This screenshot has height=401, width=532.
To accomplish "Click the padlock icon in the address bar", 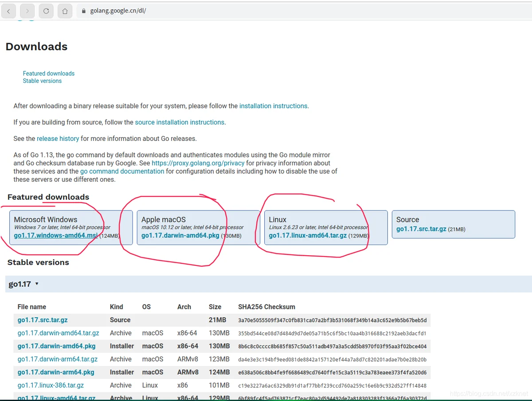I will 83,11.
